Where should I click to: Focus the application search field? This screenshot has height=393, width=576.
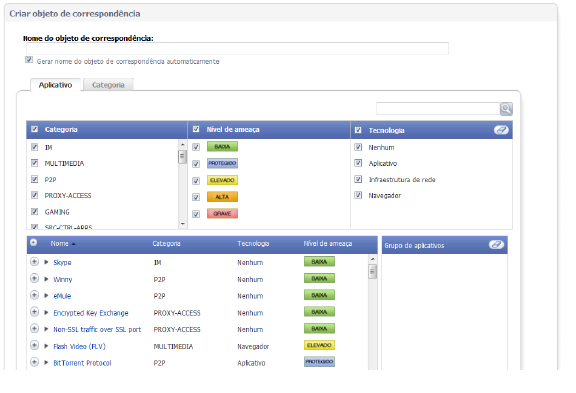438,109
